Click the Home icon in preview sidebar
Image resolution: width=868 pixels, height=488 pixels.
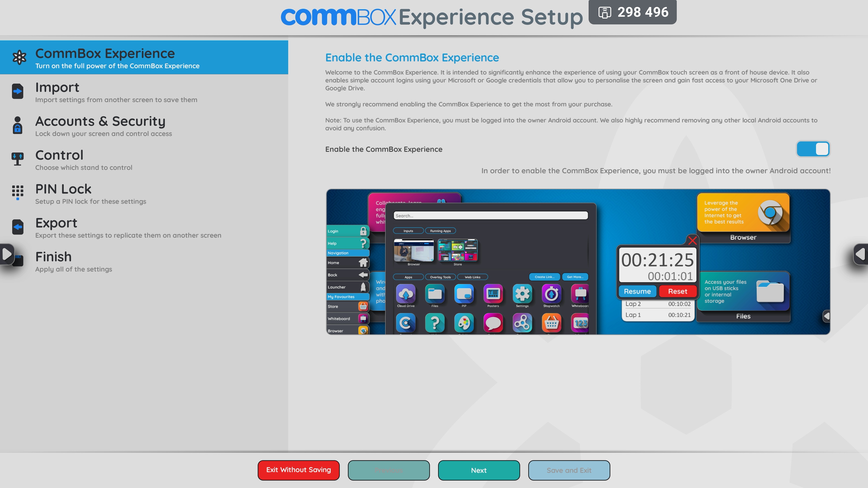[363, 263]
